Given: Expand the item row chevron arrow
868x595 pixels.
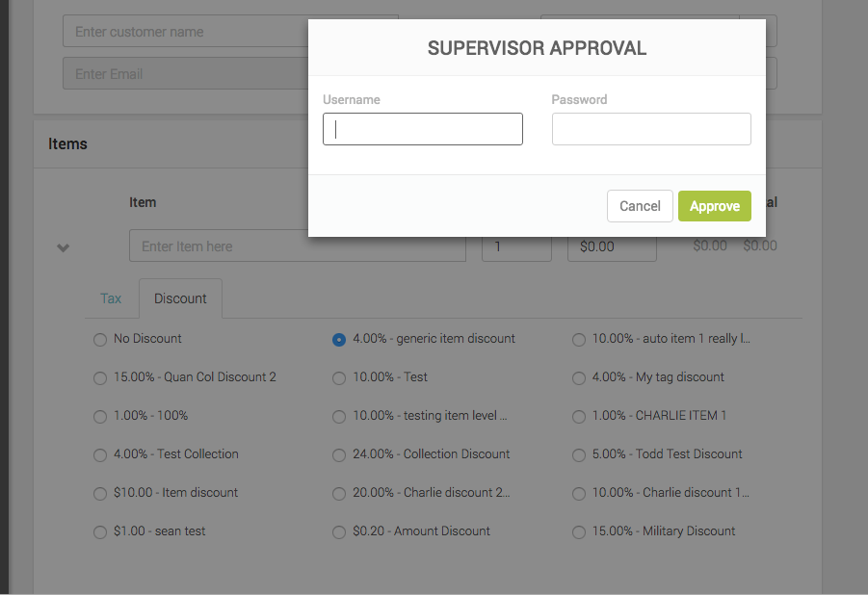Looking at the screenshot, I should pyautogui.click(x=64, y=247).
